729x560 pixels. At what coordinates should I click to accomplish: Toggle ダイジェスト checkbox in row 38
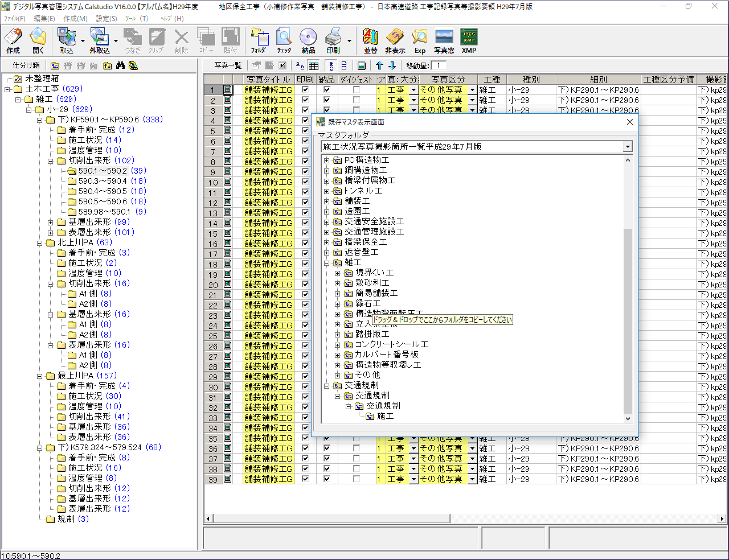click(x=357, y=468)
